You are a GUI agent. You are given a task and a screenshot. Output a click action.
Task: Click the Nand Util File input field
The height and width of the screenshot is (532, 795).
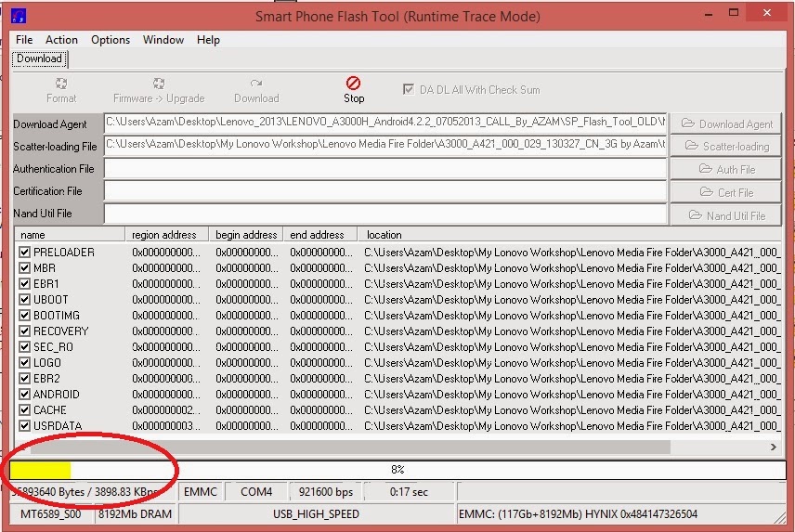[x=384, y=214]
